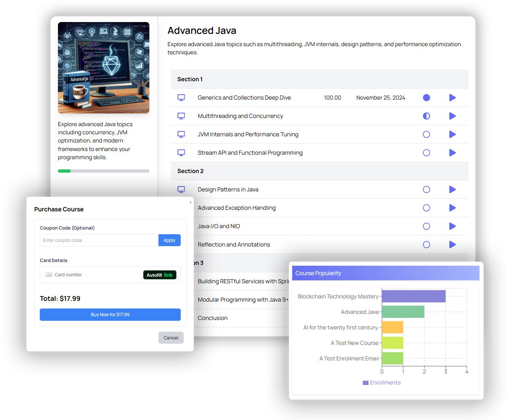Toggle completion circle for Stream API lesson
The width and height of the screenshot is (506, 420).
(x=426, y=153)
